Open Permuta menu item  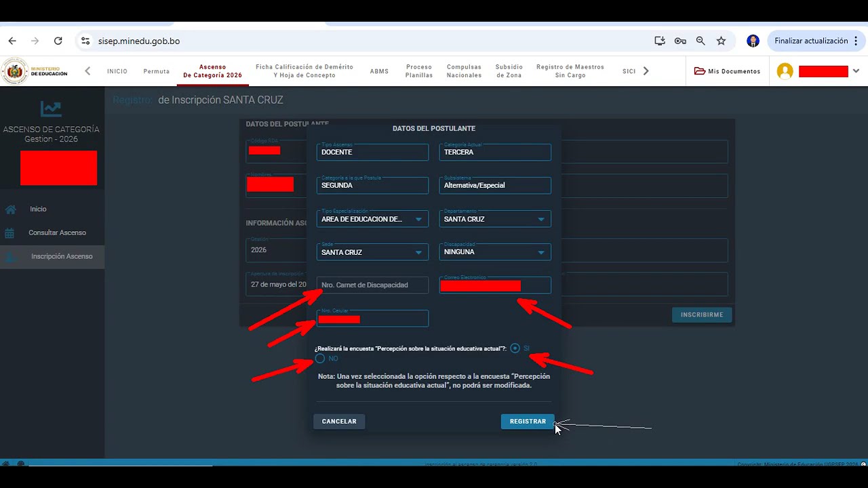click(x=157, y=71)
